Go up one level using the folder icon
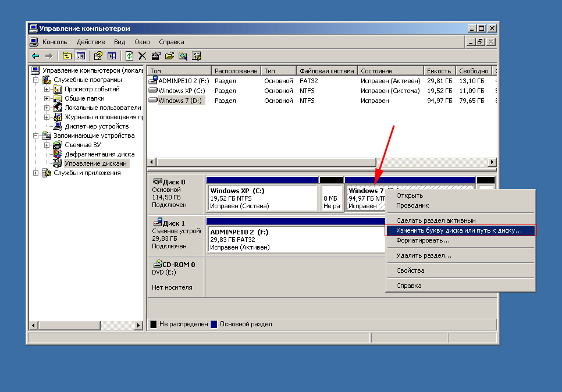This screenshot has width=562, height=392. point(67,56)
